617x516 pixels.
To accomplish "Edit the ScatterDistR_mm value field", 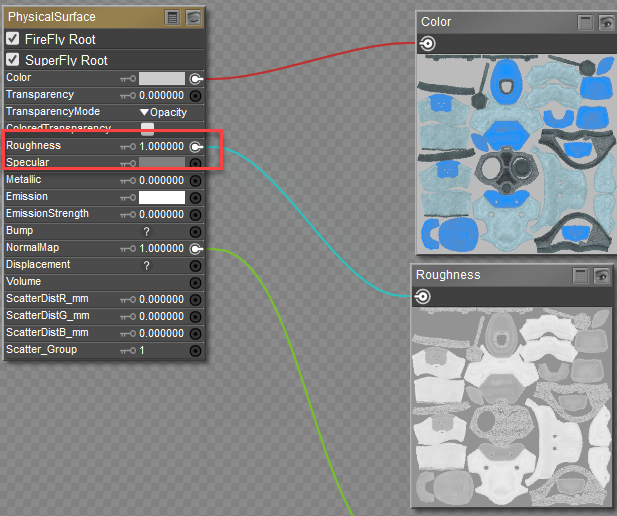I will [161, 300].
